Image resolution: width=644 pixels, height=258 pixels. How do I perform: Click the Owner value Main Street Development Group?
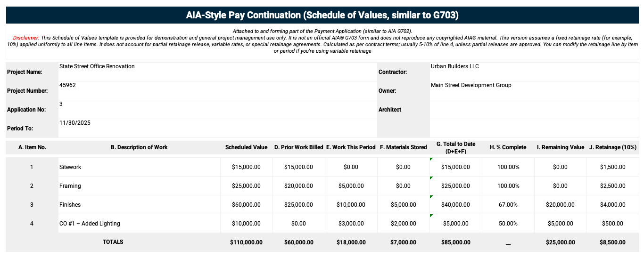471,86
